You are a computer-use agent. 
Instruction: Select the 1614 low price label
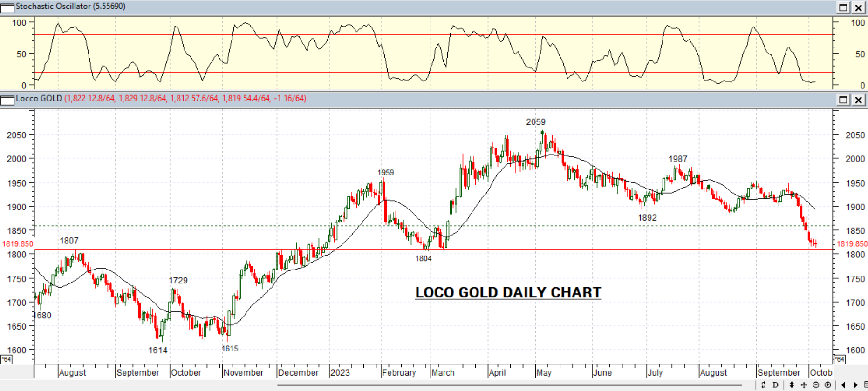(x=158, y=350)
